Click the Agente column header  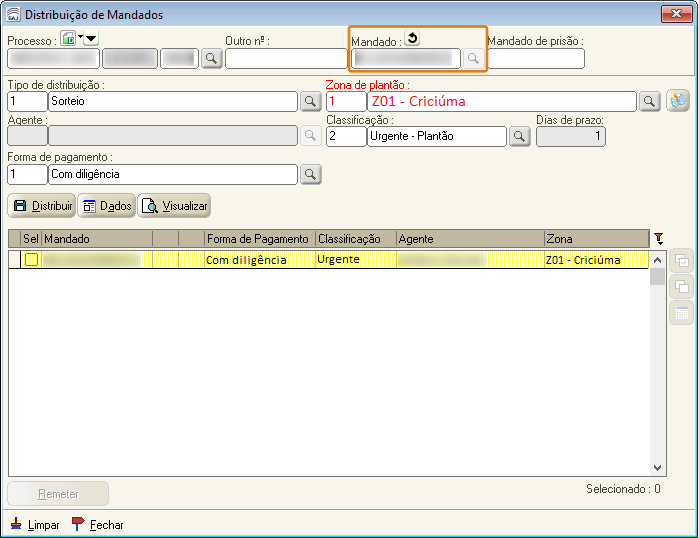coord(470,239)
